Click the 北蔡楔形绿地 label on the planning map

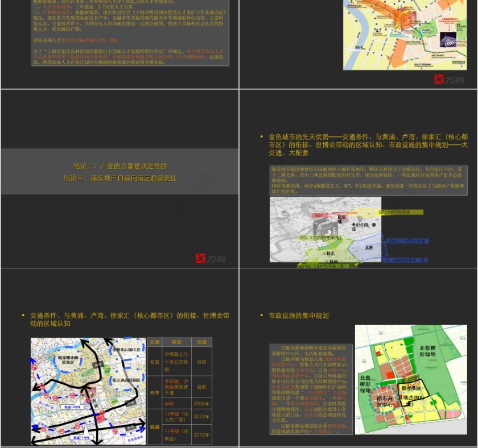[x=427, y=351]
